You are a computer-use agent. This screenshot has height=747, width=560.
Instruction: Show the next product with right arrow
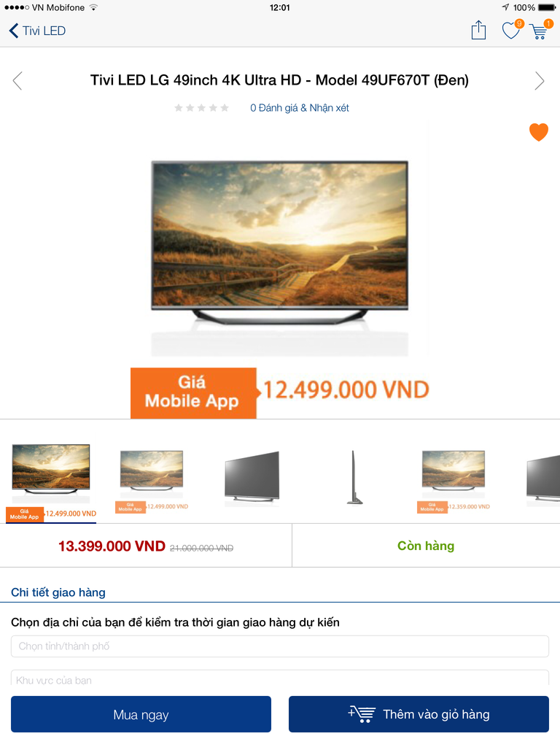click(x=539, y=81)
